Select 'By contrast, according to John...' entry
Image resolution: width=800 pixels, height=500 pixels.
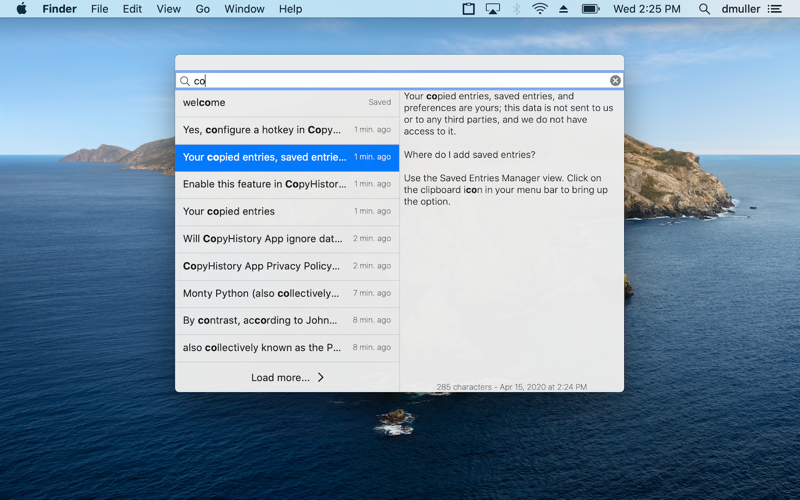pyautogui.click(x=287, y=320)
